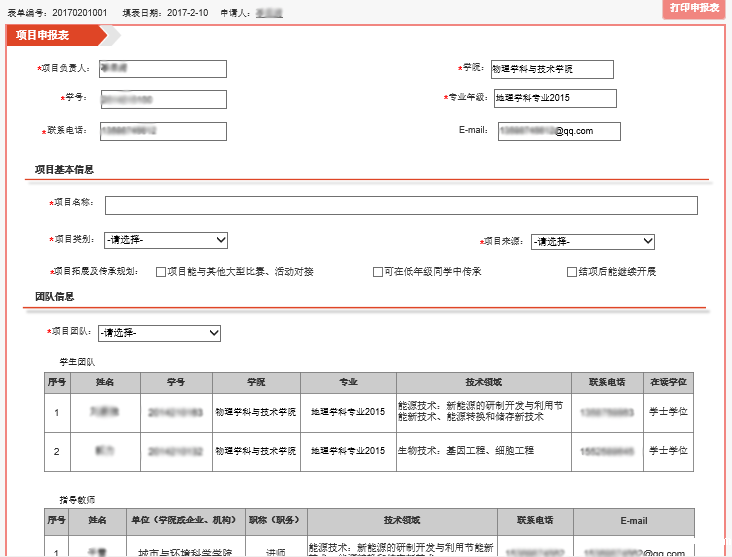This screenshot has height=557, width=732.
Task: Click the 项目负责人 input field
Action: 163,69
